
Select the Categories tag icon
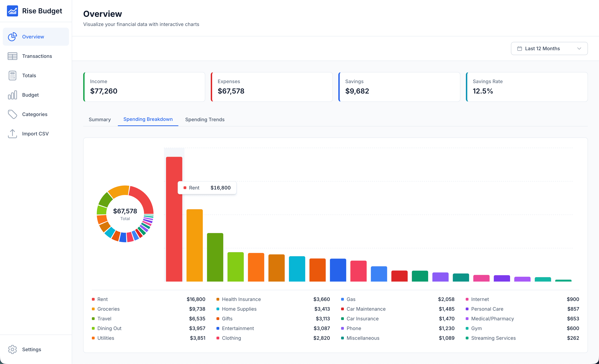pos(12,114)
